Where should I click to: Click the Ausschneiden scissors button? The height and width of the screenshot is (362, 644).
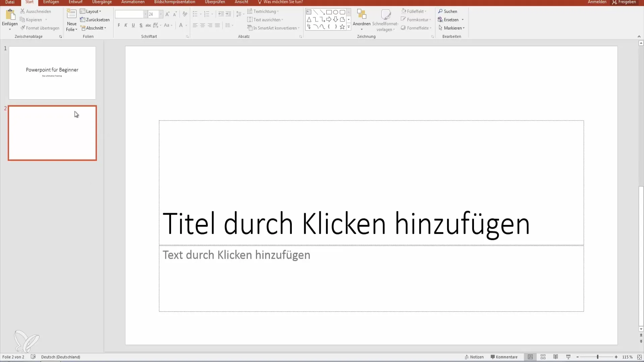tap(36, 11)
